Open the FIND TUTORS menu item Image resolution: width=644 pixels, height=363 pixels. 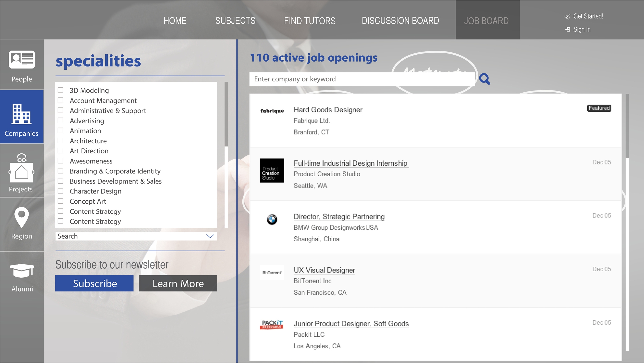(x=310, y=21)
